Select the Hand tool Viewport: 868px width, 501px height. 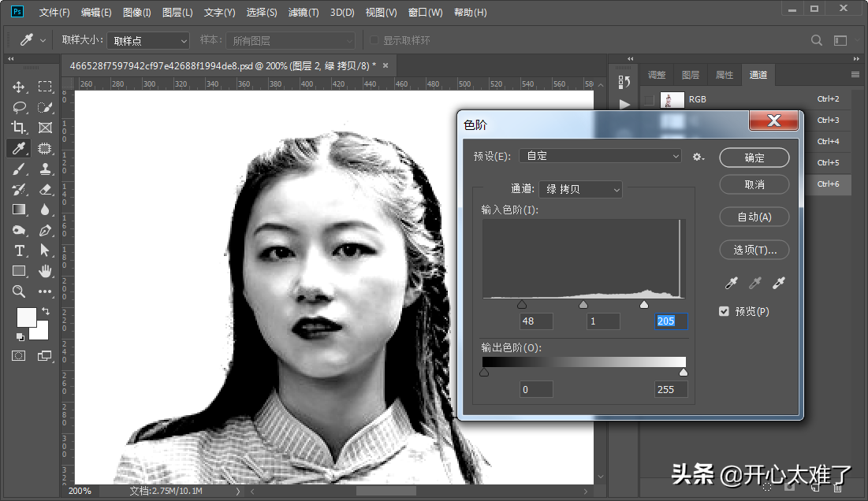(x=45, y=271)
